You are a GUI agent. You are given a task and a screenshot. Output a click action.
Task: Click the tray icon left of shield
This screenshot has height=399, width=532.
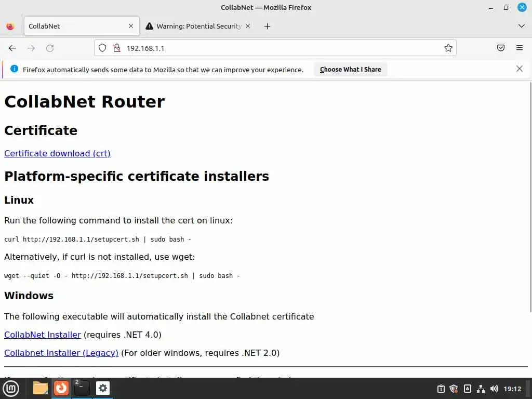click(x=441, y=389)
